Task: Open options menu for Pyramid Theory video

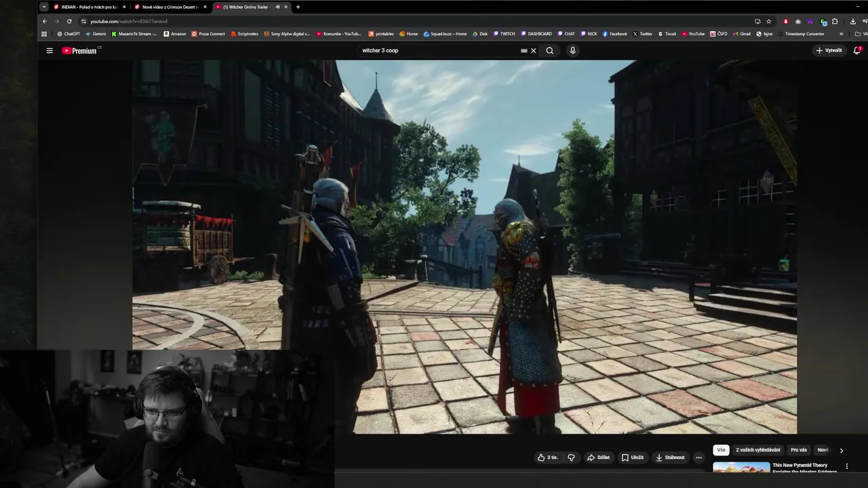Action: pos(847,466)
